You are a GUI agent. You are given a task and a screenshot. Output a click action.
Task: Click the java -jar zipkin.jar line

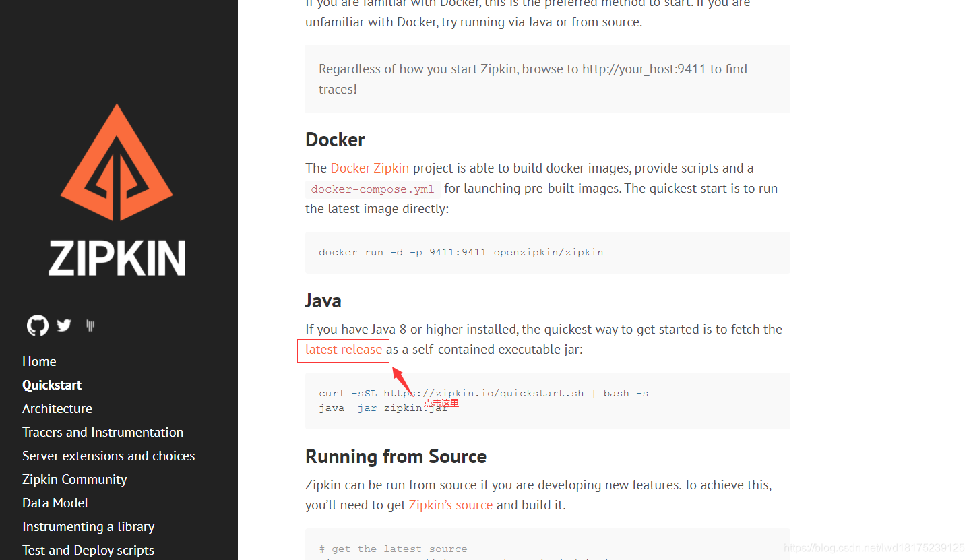pos(383,408)
